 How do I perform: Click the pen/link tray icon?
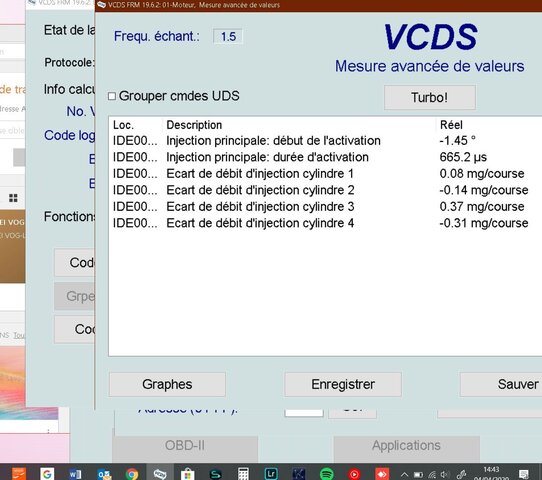click(x=461, y=474)
